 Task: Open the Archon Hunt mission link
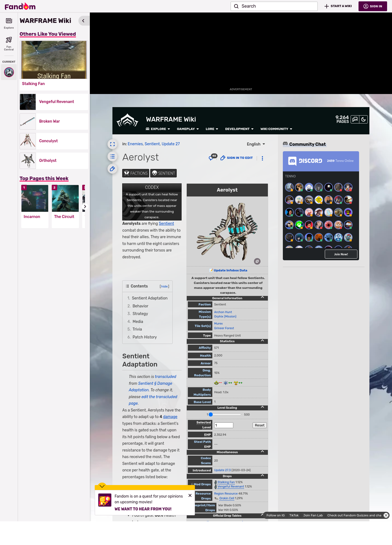coord(223,312)
